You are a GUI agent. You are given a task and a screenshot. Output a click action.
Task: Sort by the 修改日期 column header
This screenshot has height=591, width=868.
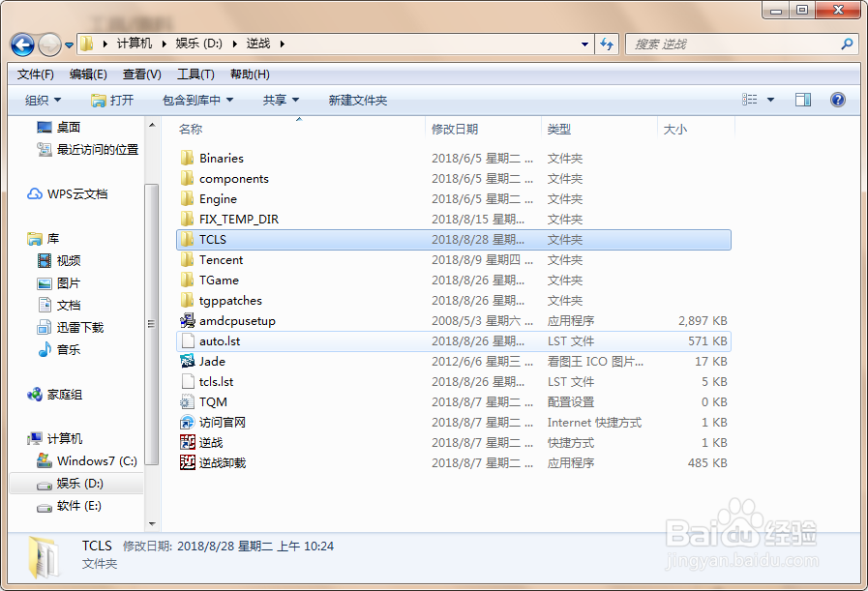click(x=455, y=130)
